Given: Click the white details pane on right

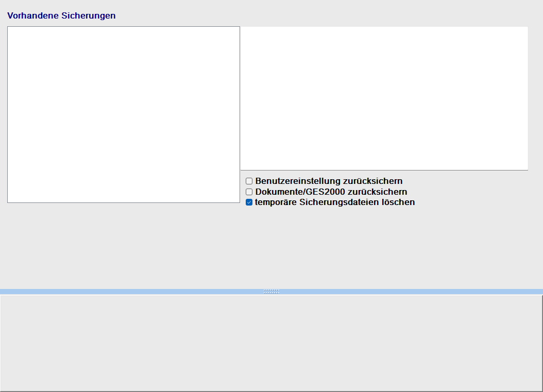Looking at the screenshot, I should point(384,98).
